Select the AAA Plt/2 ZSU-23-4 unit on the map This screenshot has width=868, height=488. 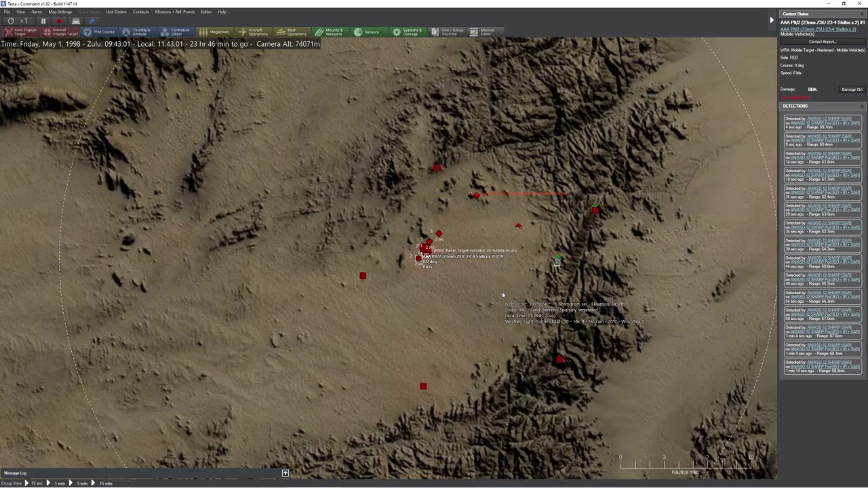pos(418,258)
